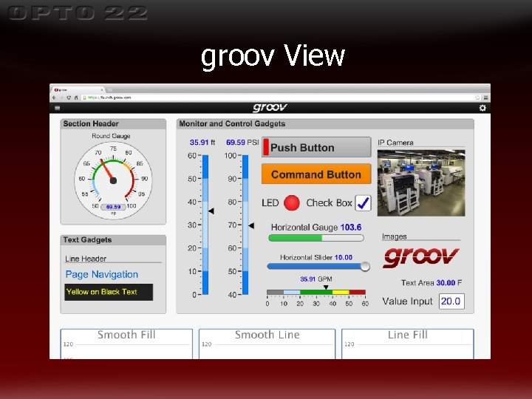Viewport: 532px width, 399px height.
Task: Click the Push Button gadget
Action: [x=316, y=147]
